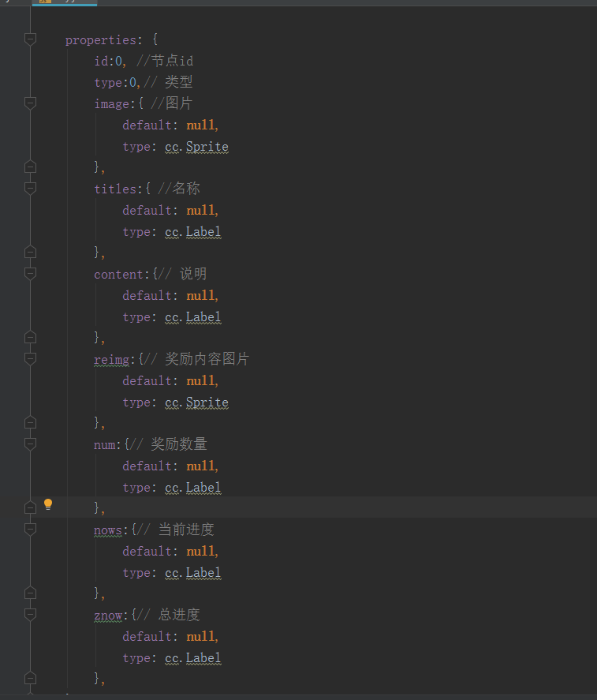Screen dimensions: 597x700
Task: Click the underlined 'nows' key
Action: tap(108, 530)
